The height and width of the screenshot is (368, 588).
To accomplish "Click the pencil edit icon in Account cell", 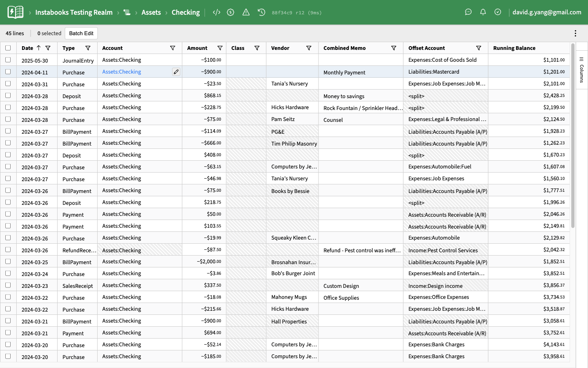I will pyautogui.click(x=176, y=72).
